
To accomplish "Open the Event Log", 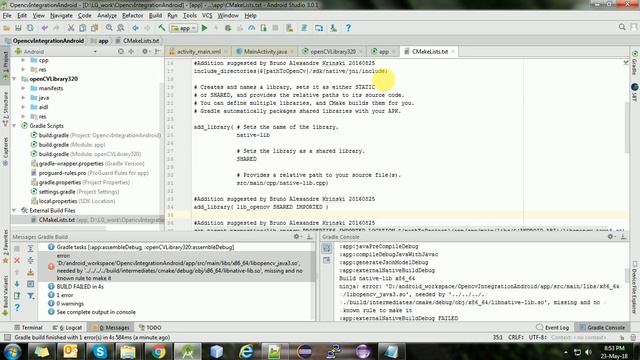I will (552, 327).
